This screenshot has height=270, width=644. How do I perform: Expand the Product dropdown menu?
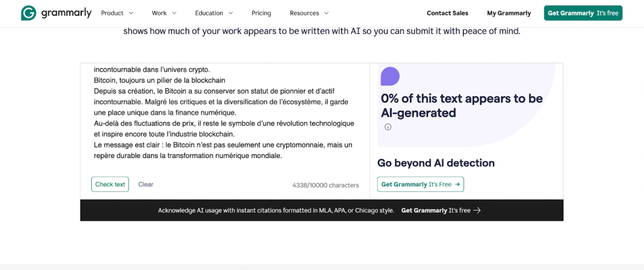[x=117, y=13]
